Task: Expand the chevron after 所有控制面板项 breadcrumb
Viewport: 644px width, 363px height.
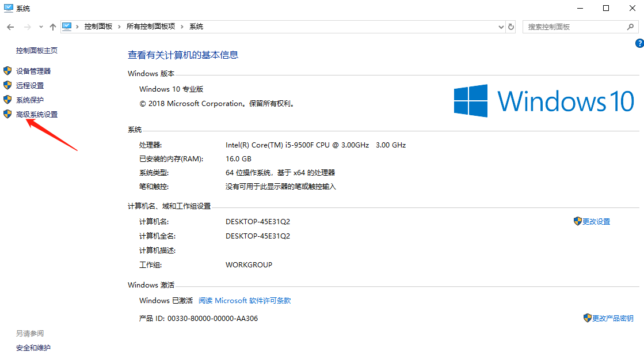Action: click(x=182, y=27)
